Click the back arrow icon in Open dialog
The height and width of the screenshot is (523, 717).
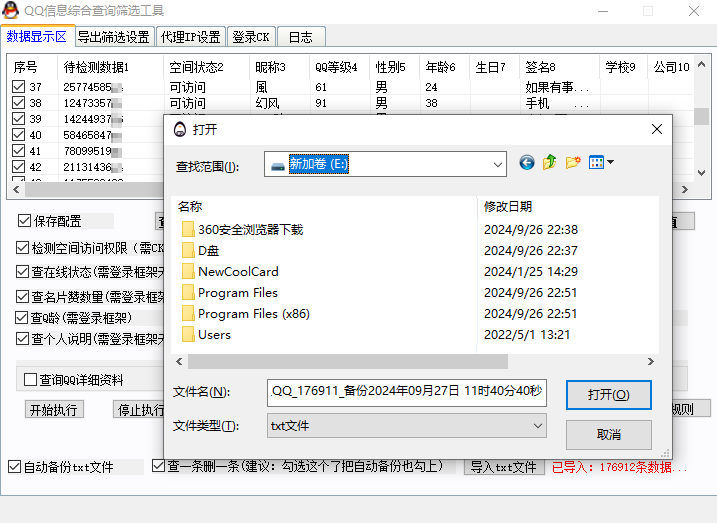point(527,163)
